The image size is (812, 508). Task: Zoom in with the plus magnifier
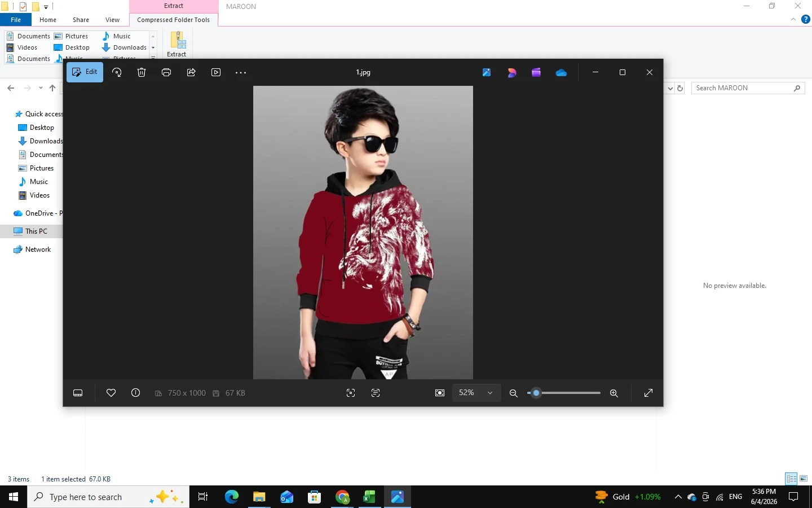(x=614, y=393)
